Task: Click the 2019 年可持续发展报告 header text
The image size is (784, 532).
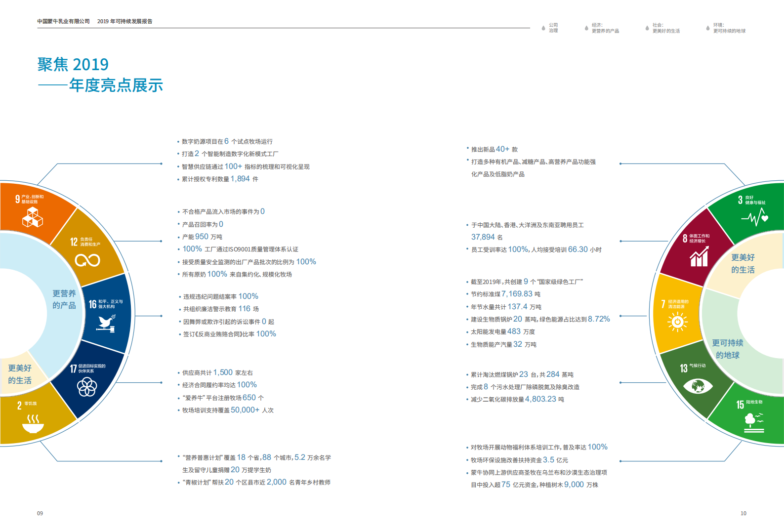Action: coord(125,21)
